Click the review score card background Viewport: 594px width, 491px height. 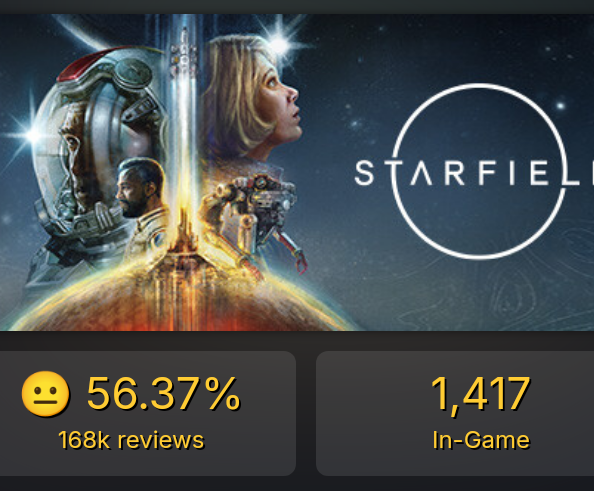coord(147,413)
